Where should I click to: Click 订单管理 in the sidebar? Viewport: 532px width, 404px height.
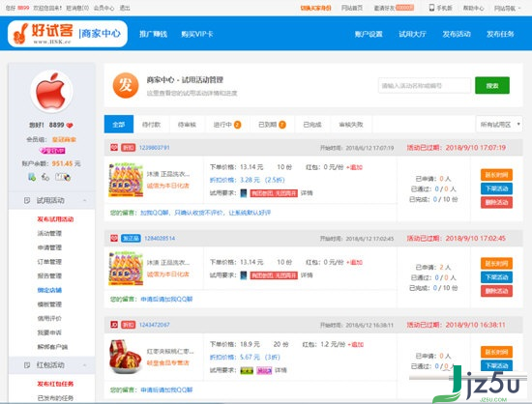[49, 262]
